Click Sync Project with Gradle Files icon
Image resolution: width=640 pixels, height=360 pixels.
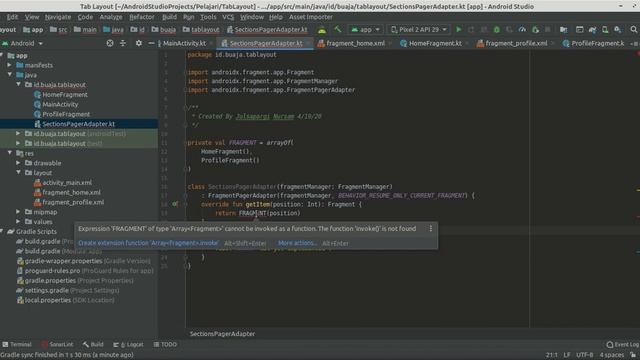592,29
